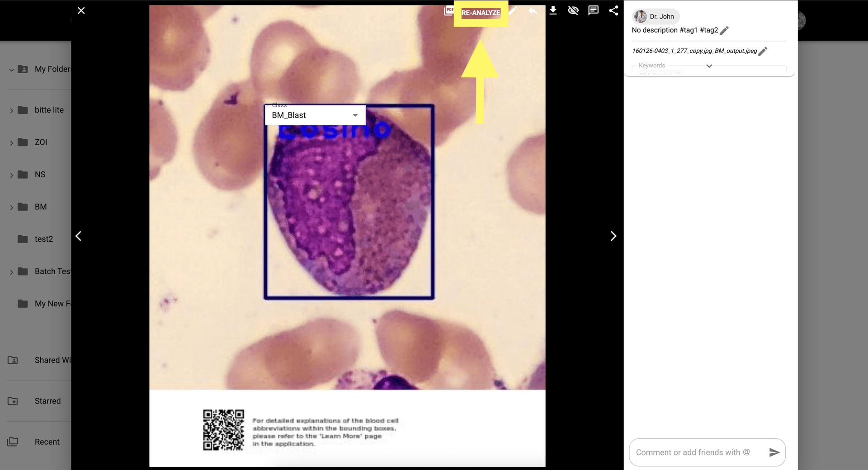Rename the file via the pencil icon
The height and width of the screenshot is (470, 868).
(763, 52)
